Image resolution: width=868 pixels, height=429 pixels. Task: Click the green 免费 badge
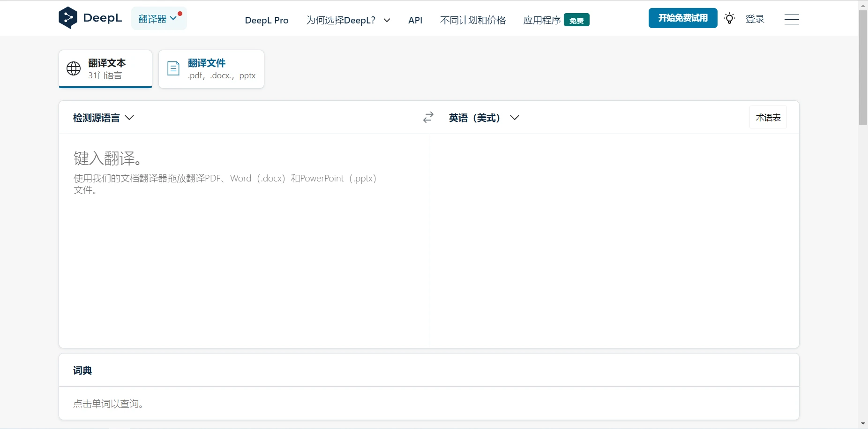576,20
